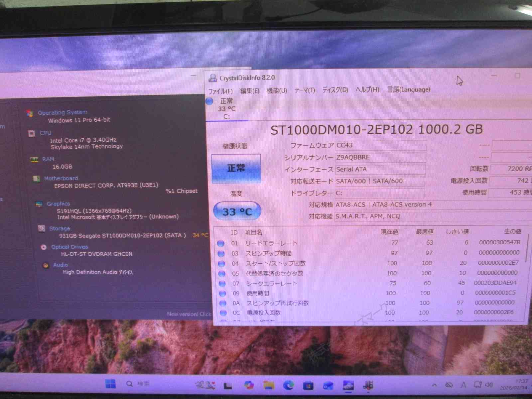This screenshot has height=399, width=532.
Task: Click the Optical Drives disc icon
Action: click(44, 247)
